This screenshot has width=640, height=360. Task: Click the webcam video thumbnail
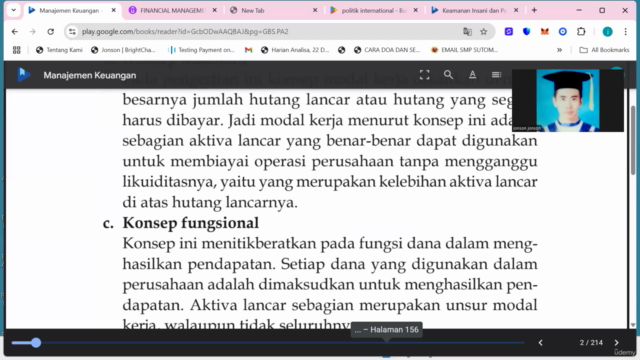tap(568, 100)
